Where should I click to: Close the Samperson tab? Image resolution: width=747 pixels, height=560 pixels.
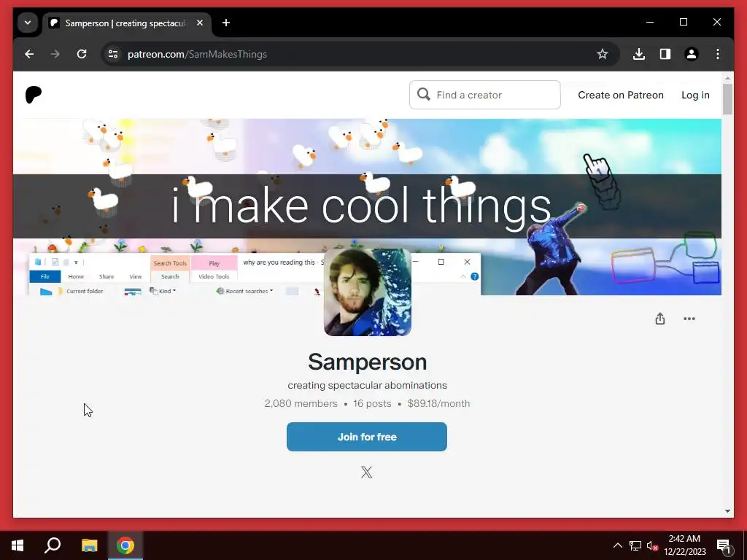coord(200,23)
